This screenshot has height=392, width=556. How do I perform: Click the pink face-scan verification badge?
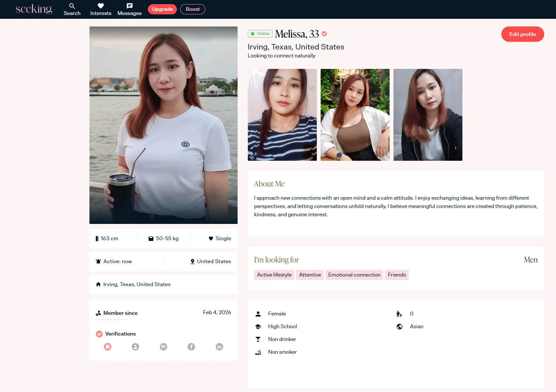point(108,347)
